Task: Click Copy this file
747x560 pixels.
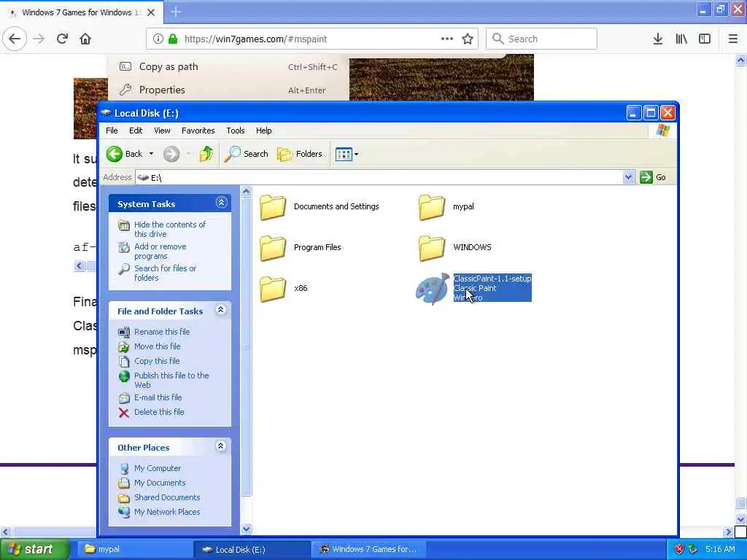Action: tap(157, 361)
